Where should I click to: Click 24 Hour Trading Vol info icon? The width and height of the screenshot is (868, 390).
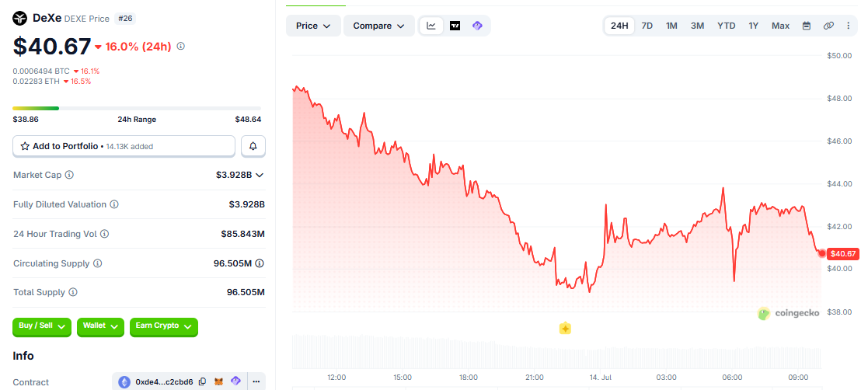(105, 234)
